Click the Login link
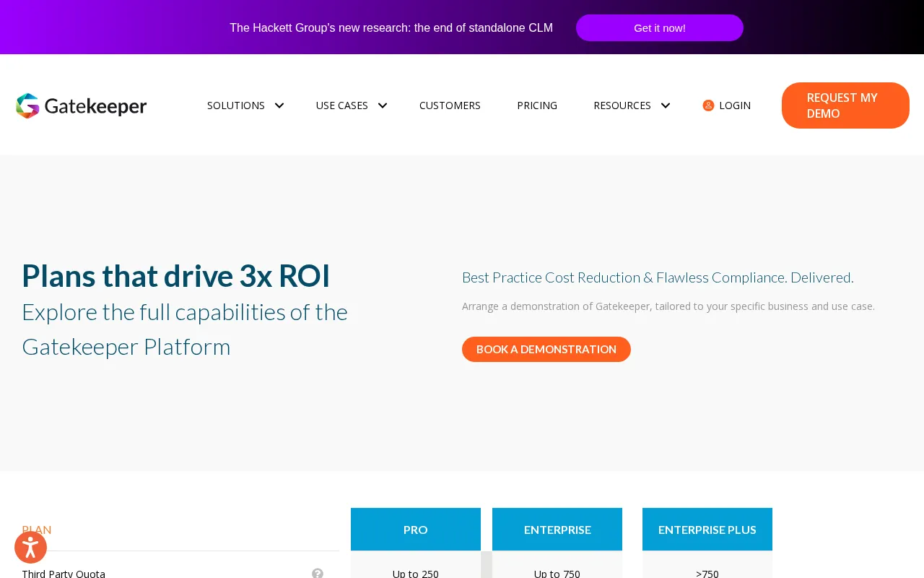The width and height of the screenshot is (924, 578). (x=735, y=105)
